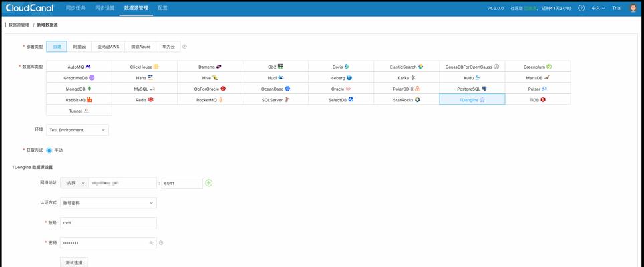Select Hive database type
The width and height of the screenshot is (644, 267).
[210, 77]
